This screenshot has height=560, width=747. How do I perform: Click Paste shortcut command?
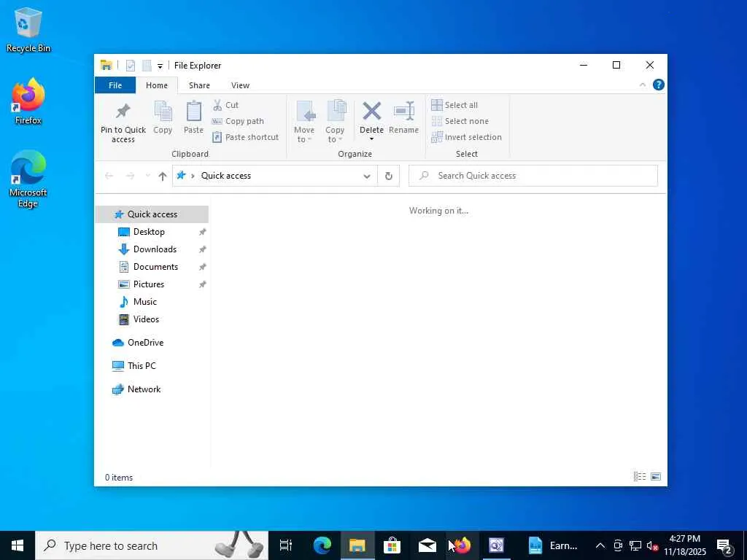click(x=245, y=137)
